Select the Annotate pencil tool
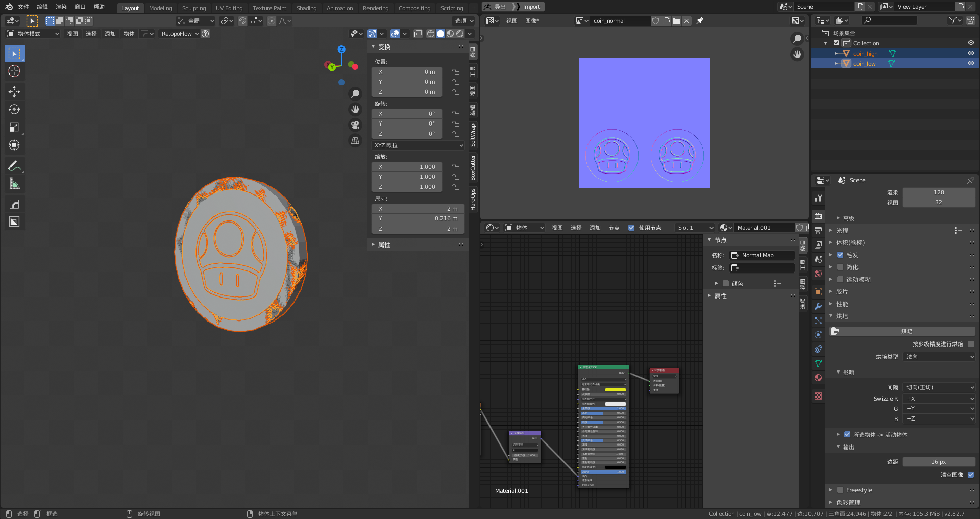The image size is (980, 519). [x=14, y=166]
